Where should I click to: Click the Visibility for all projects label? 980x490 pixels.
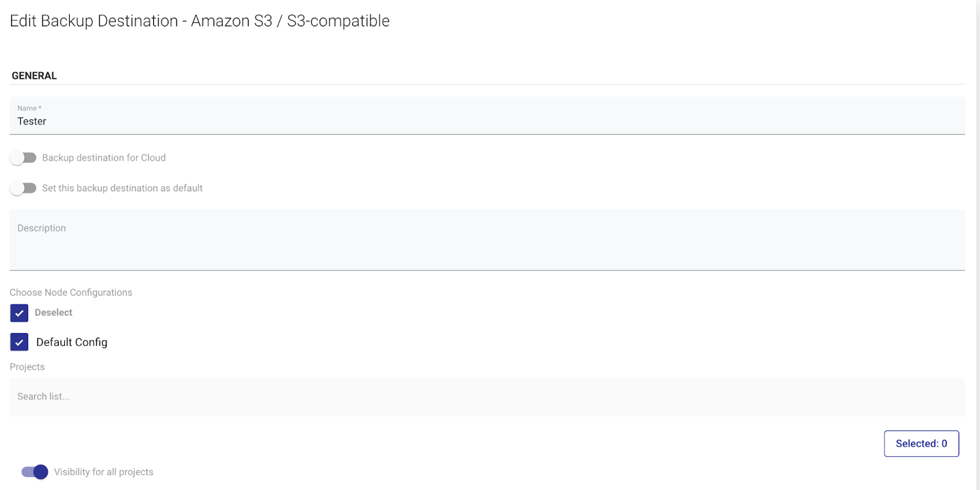point(104,472)
